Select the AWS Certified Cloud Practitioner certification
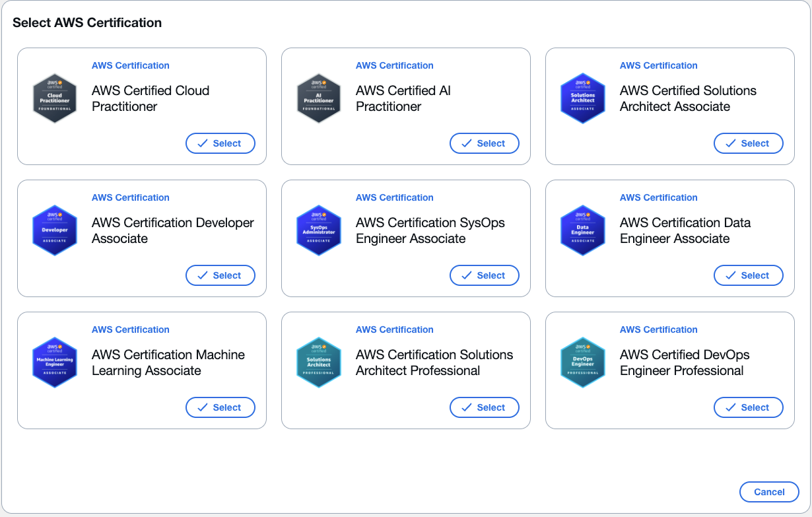812x517 pixels. coord(220,143)
